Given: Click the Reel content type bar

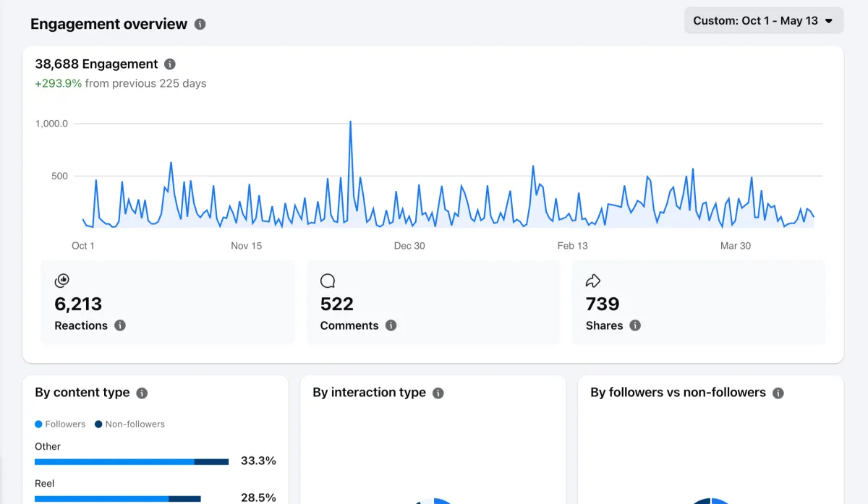Looking at the screenshot, I should pyautogui.click(x=118, y=498).
